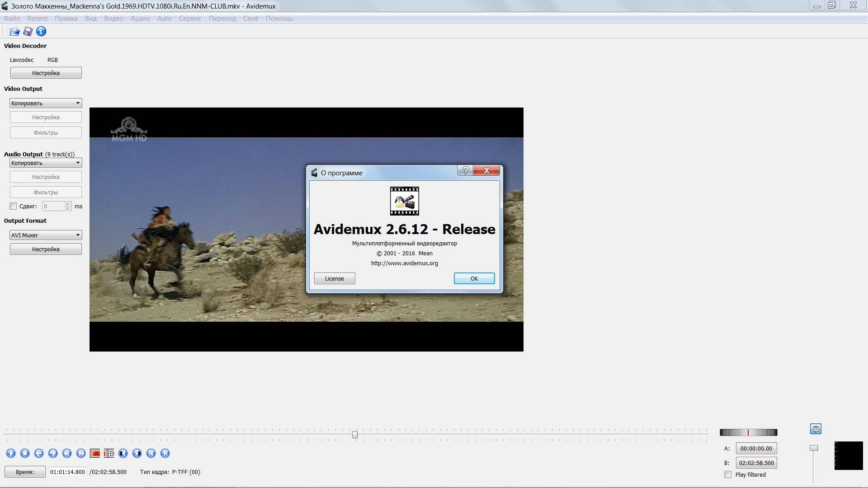Seek to previous black frame
This screenshot has width=868, height=488.
pos(123,453)
